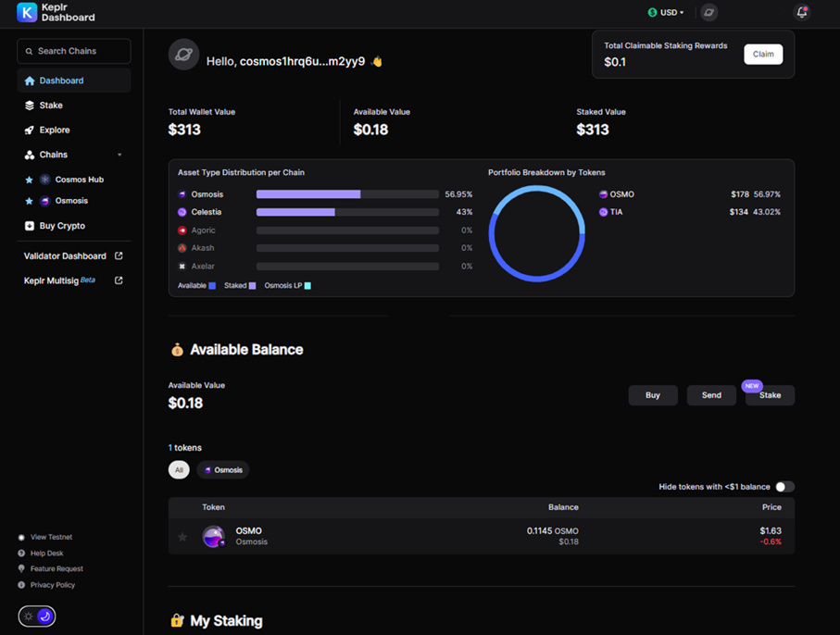Click the planet wallet icon in header
Viewport: 840px width, 635px height.
tap(708, 12)
